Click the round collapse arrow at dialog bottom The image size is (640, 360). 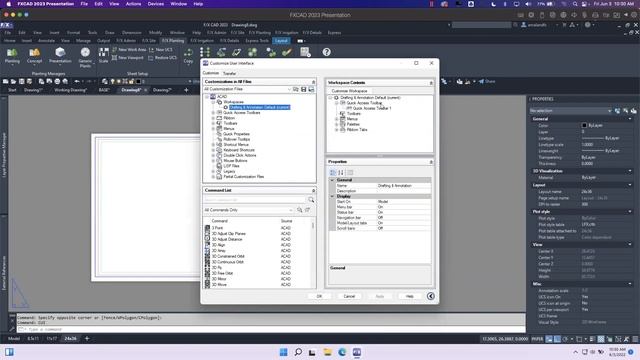coord(431,296)
